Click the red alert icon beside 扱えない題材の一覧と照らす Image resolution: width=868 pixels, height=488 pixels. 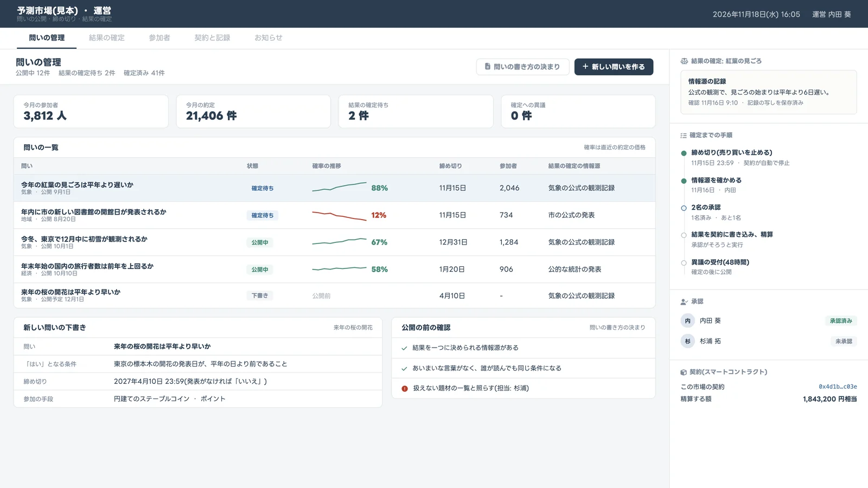[405, 389]
